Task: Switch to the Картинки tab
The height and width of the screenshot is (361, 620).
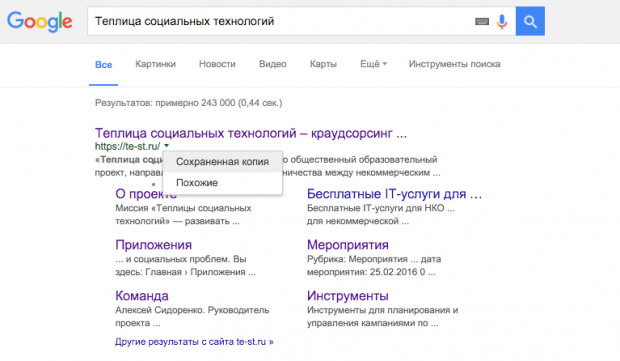Action: coord(155,64)
